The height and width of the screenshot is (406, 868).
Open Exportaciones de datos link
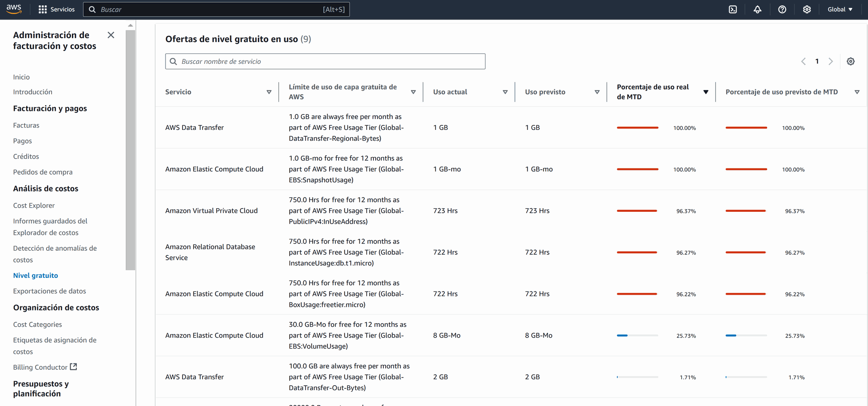(x=49, y=291)
